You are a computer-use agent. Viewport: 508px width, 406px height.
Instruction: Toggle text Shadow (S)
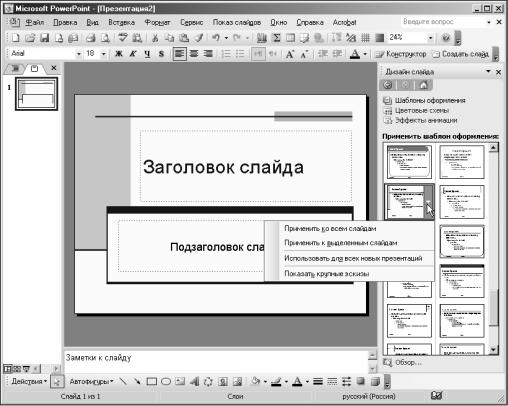[161, 54]
